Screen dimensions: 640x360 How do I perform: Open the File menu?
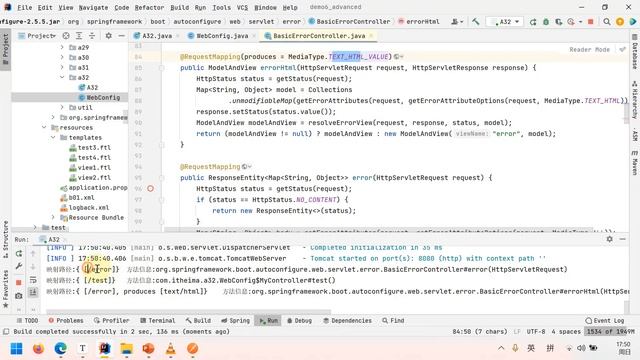coord(24,7)
